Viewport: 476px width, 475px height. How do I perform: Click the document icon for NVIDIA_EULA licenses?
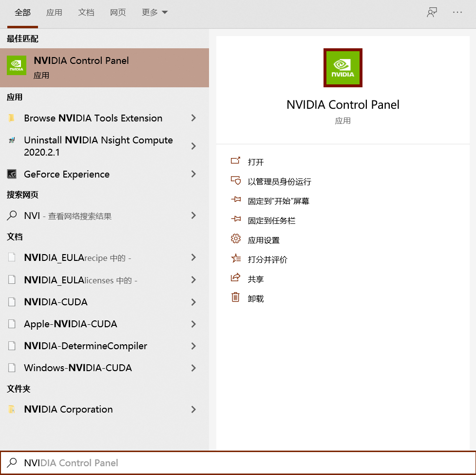click(12, 279)
